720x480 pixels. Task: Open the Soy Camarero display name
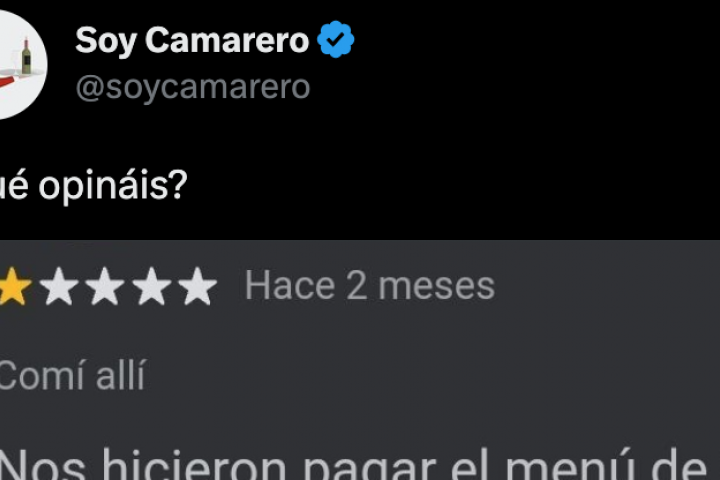point(192,40)
